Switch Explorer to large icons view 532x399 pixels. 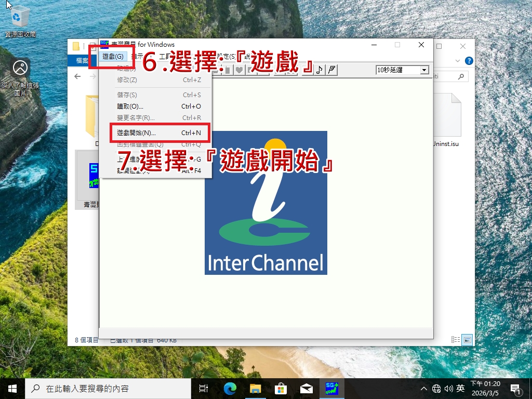468,340
